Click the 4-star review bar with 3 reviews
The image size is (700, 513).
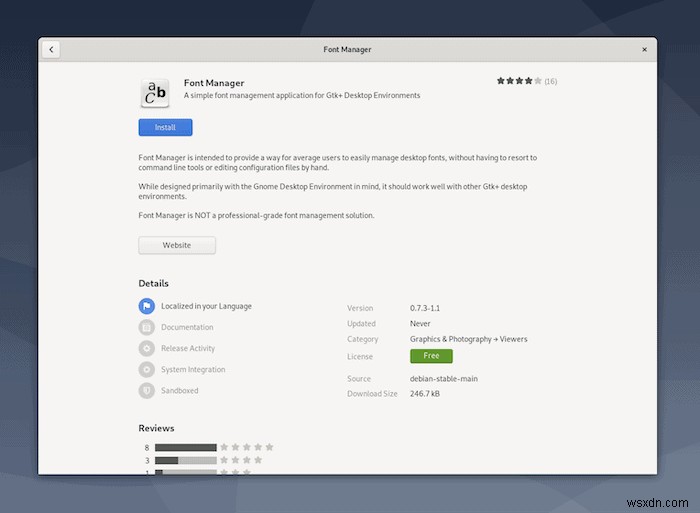point(186,460)
